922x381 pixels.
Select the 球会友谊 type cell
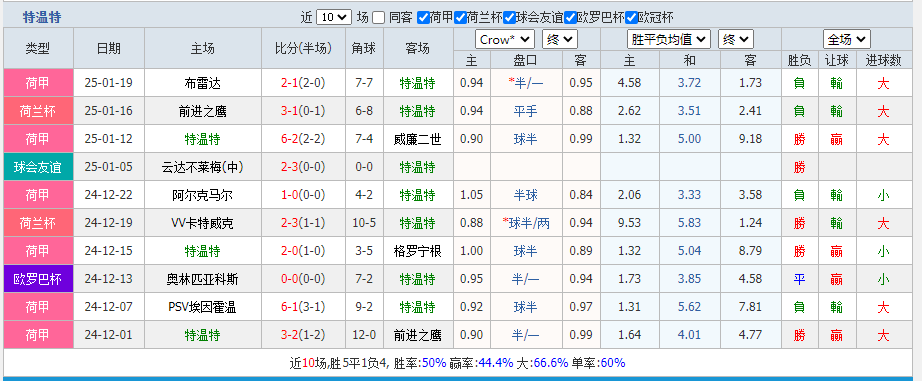click(x=38, y=167)
